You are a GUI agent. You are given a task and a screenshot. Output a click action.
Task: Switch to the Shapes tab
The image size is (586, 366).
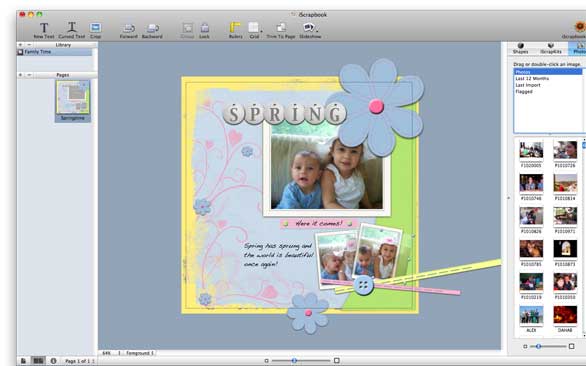coord(521,48)
